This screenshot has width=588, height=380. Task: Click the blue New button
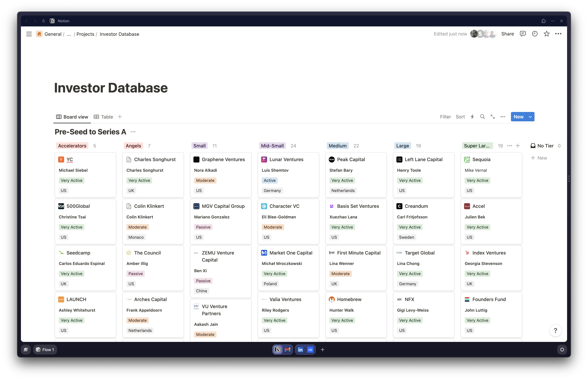519,117
